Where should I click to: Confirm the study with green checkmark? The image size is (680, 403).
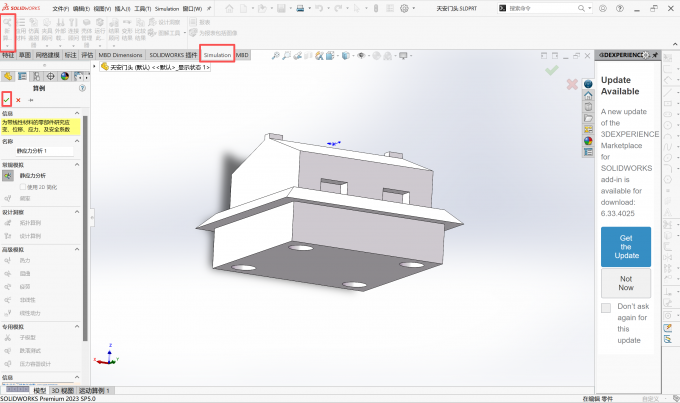click(x=7, y=100)
